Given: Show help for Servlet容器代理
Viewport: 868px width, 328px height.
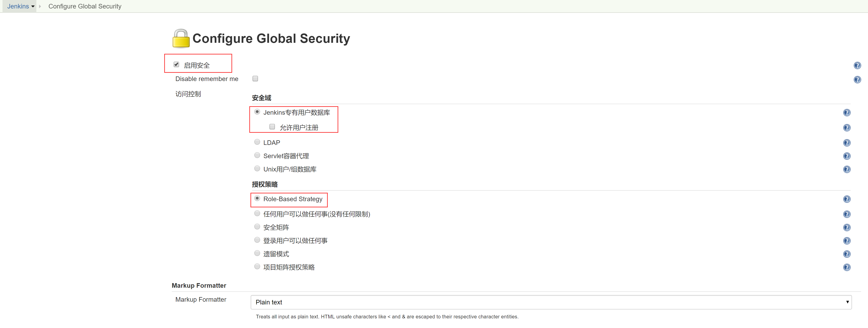Looking at the screenshot, I should tap(847, 156).
